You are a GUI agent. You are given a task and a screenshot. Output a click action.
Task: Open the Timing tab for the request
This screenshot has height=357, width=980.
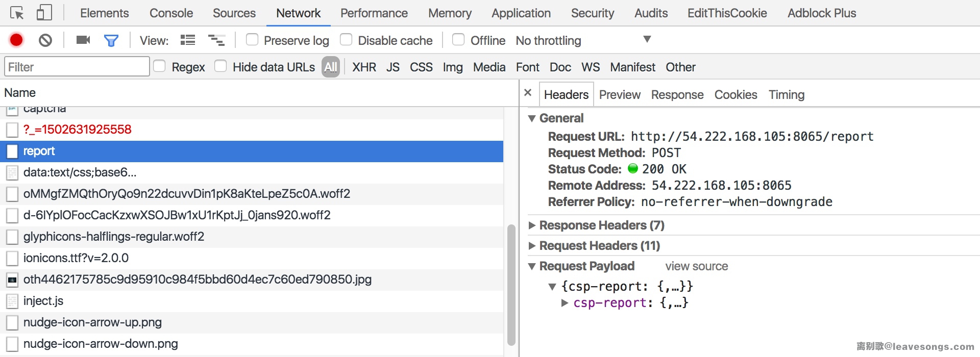coord(786,95)
